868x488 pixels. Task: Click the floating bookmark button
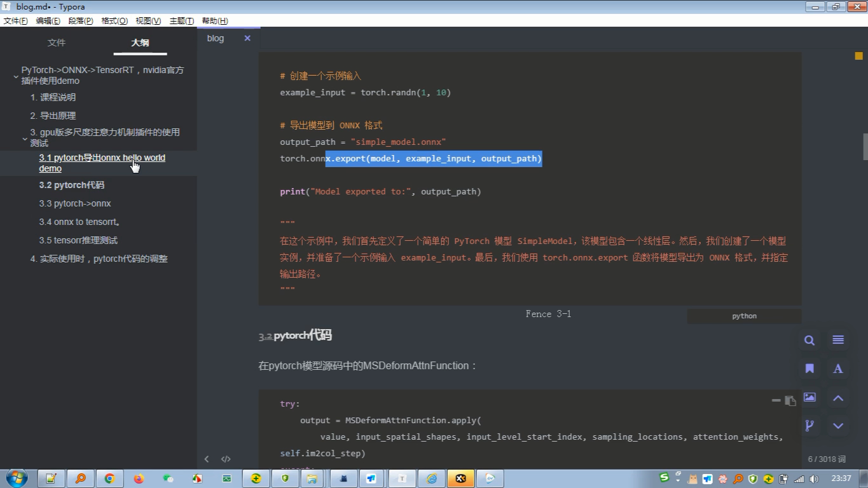[x=809, y=369]
